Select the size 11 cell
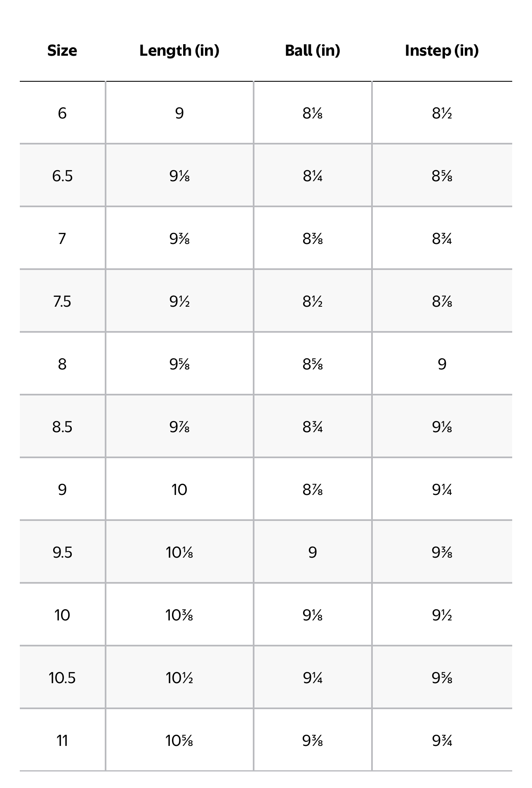 tap(62, 741)
